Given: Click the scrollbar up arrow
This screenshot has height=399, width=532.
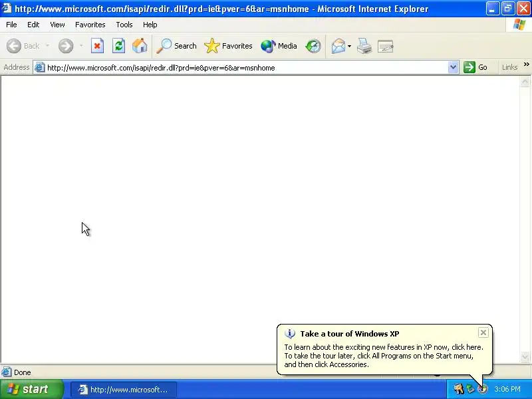Looking at the screenshot, I should click(x=525, y=81).
